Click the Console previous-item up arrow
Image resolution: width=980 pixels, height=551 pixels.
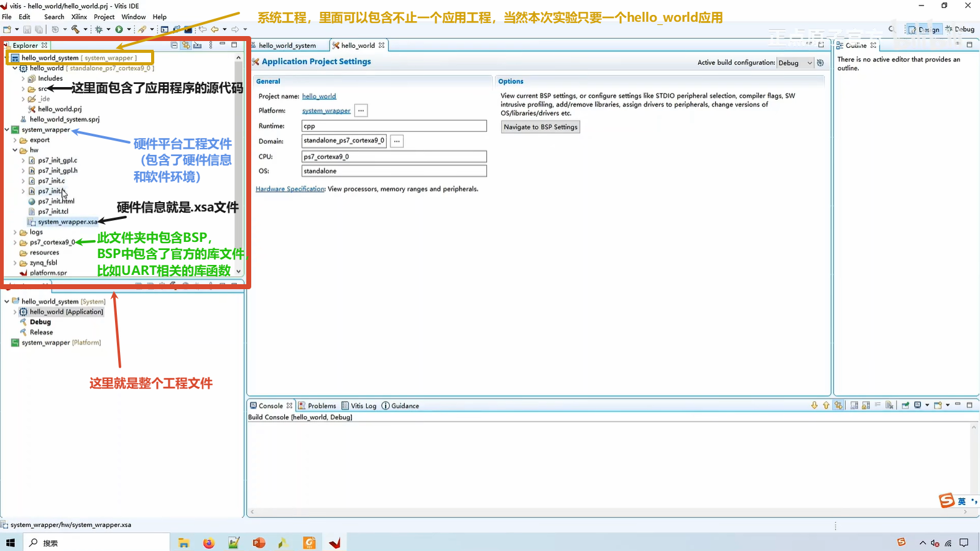point(826,405)
